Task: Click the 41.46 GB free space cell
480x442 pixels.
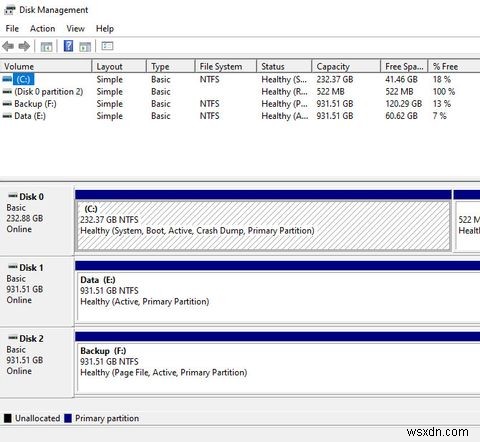Action: point(401,79)
